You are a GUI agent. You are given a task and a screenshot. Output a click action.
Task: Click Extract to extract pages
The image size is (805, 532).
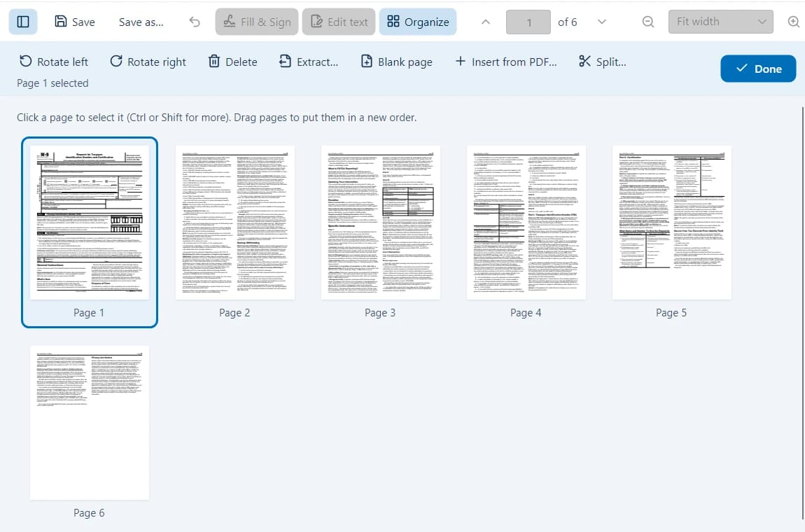tap(308, 62)
